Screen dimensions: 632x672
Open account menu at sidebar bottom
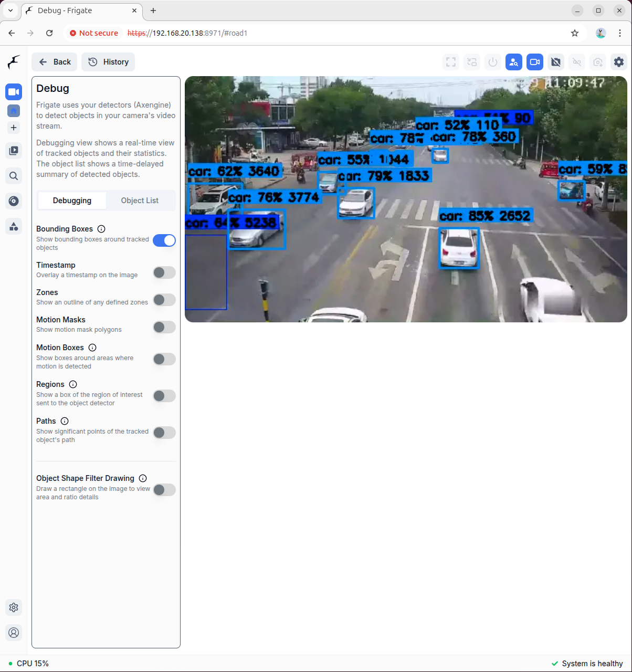click(x=14, y=633)
